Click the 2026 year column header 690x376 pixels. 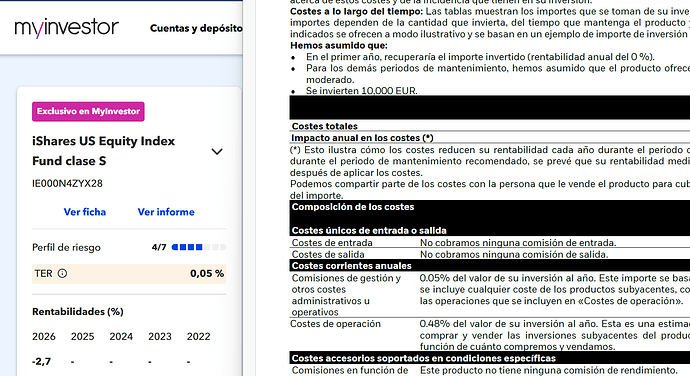(x=44, y=336)
